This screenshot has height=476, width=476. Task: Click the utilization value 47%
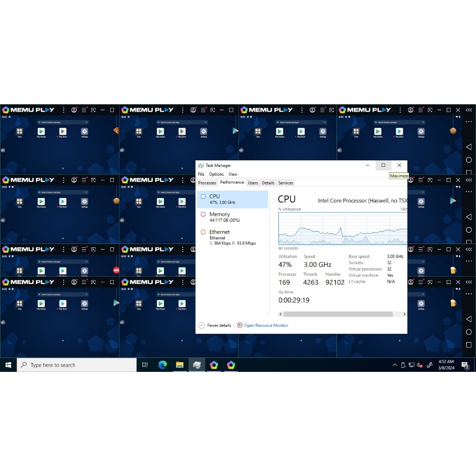(x=285, y=264)
